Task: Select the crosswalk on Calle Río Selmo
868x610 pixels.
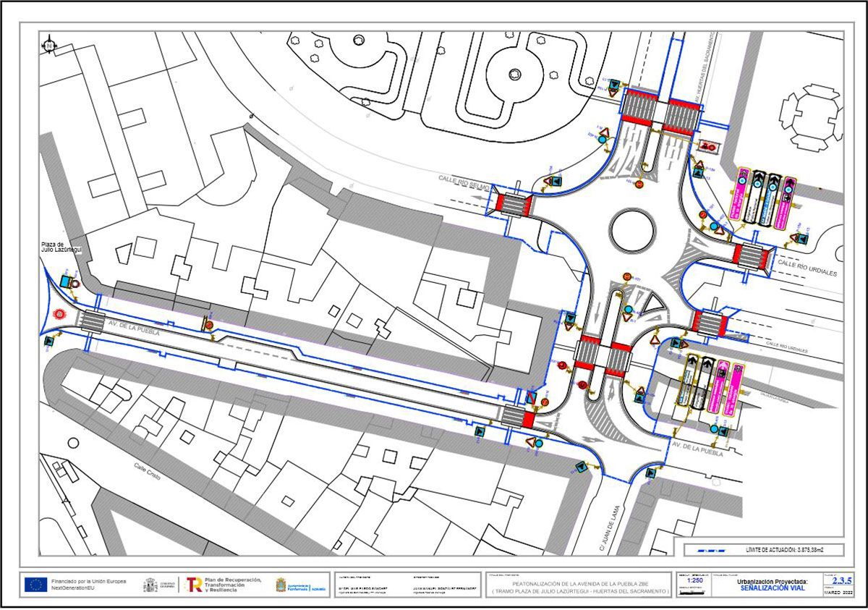Action: (513, 205)
